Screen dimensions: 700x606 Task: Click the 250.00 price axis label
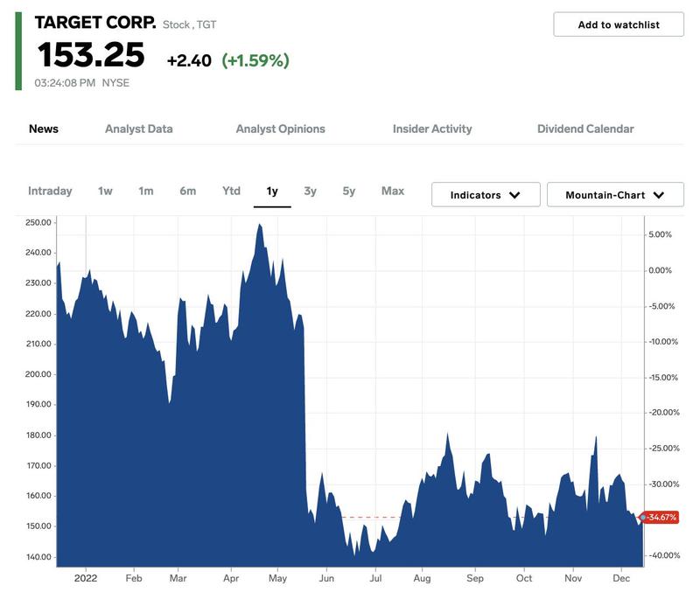pos(38,222)
